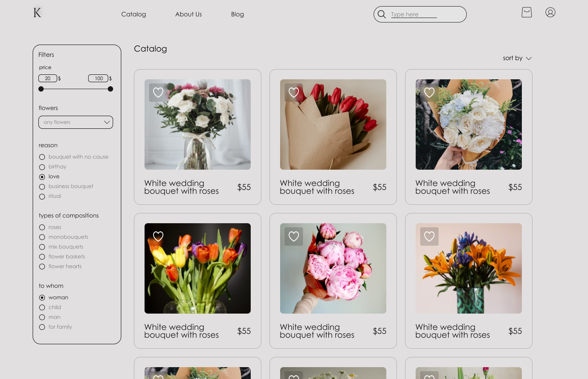Favorite the white roses in vase bouquet
Screen dimensions: 588x379
158,93
